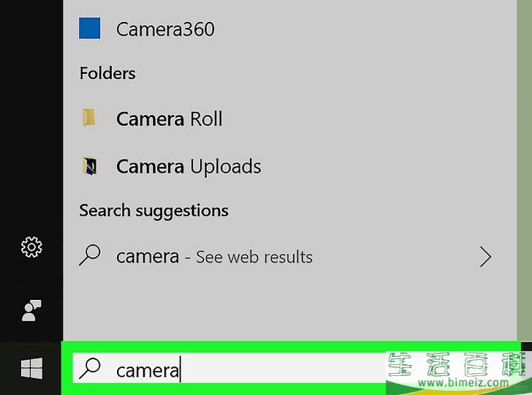This screenshot has width=532, height=395.
Task: Click the "See web results" text
Action: 254,257
